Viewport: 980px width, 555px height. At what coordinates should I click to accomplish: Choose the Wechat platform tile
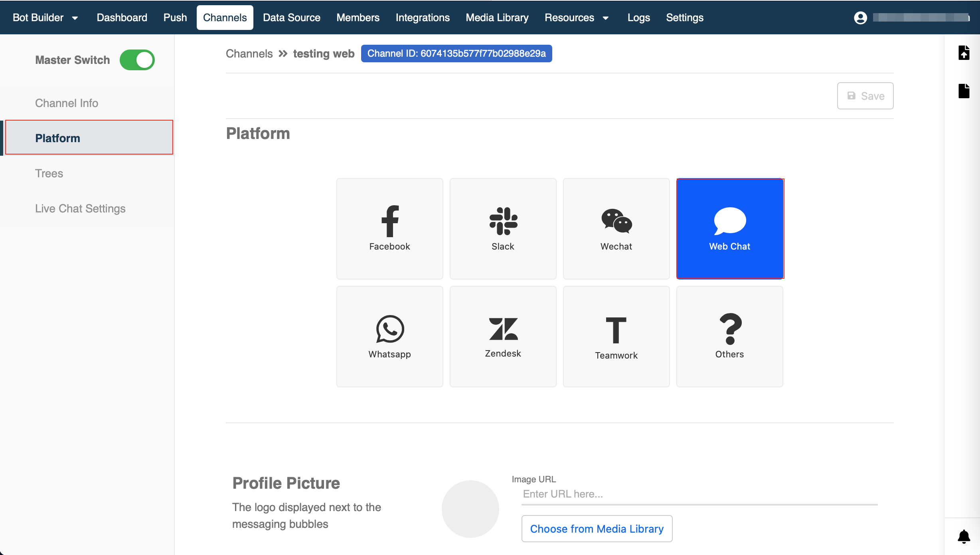tap(616, 228)
